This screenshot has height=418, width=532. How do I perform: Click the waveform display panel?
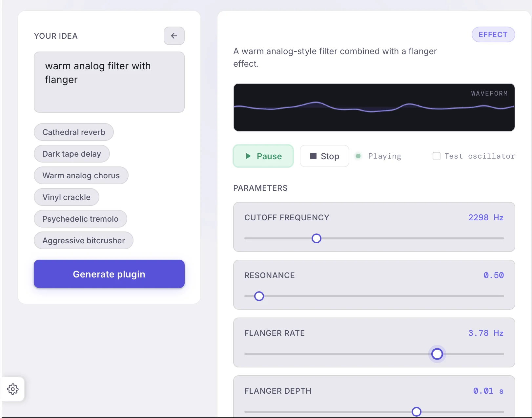coord(374,107)
